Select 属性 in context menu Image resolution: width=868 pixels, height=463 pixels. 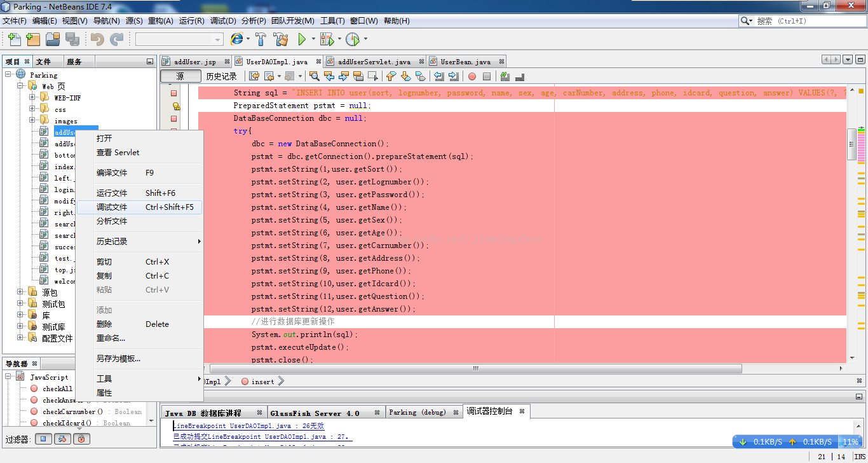click(x=139, y=392)
